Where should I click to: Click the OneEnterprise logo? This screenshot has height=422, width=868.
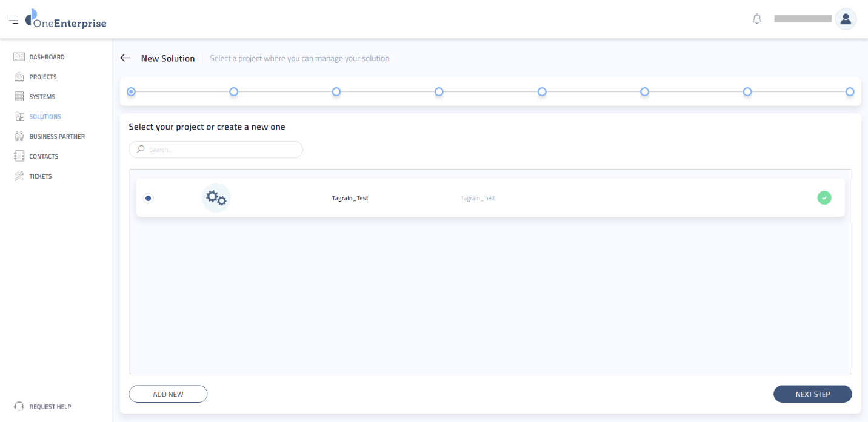coord(65,19)
